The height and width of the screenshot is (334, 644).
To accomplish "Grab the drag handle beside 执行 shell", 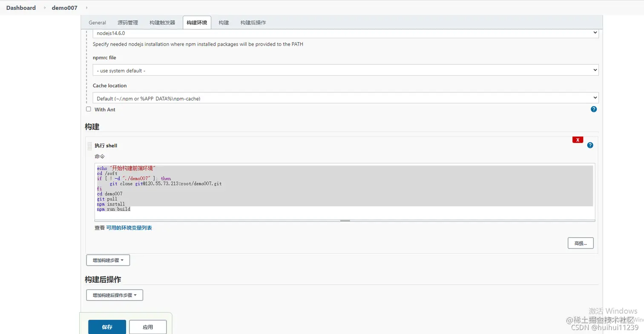I will pos(89,146).
